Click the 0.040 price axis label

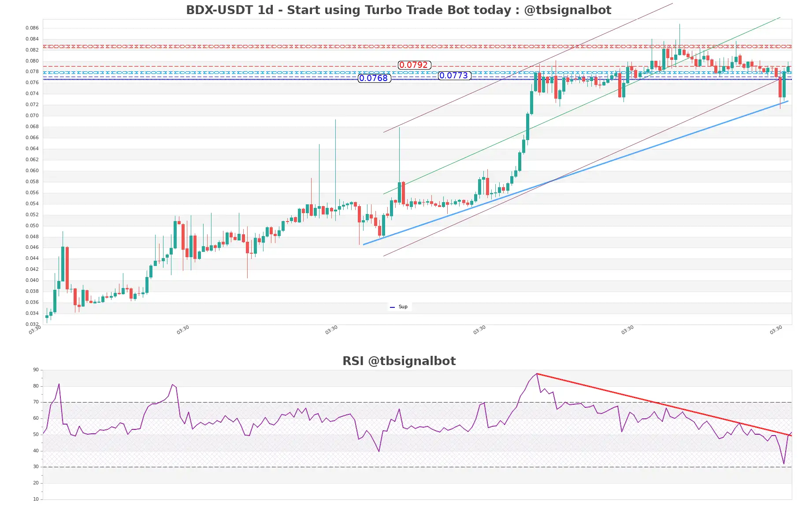pos(32,281)
